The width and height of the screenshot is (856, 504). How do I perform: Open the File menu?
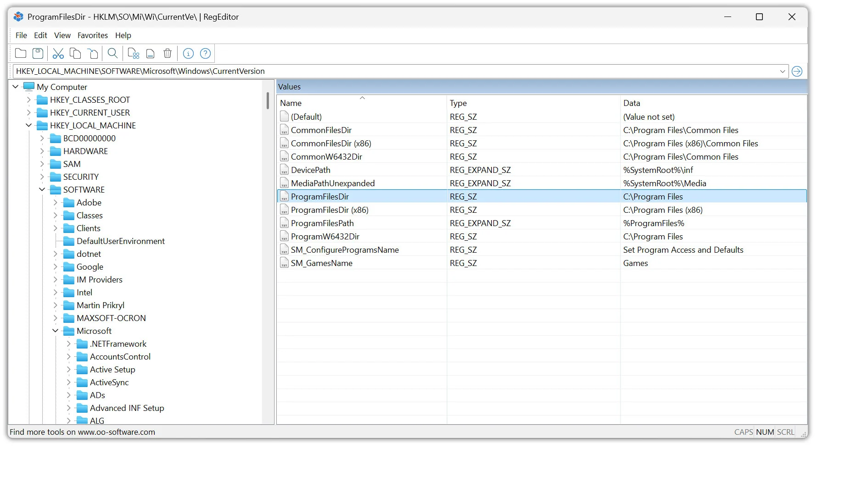pyautogui.click(x=21, y=35)
